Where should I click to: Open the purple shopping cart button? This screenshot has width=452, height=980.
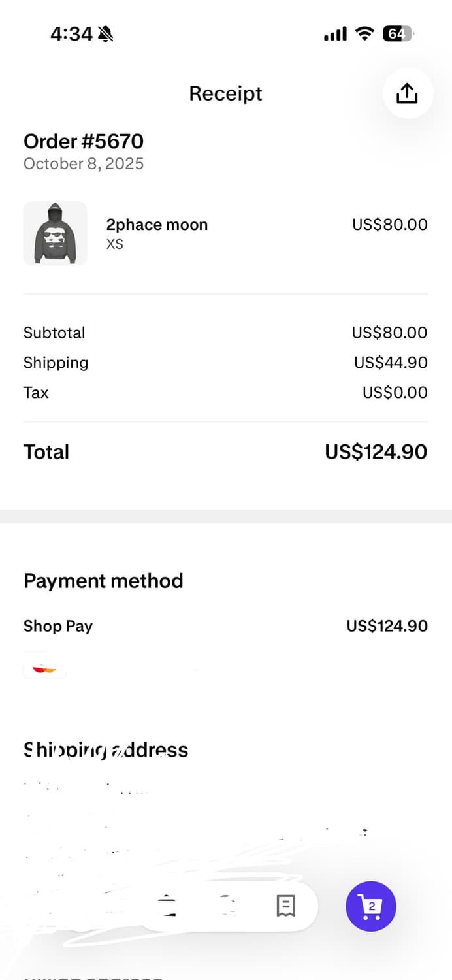tap(370, 906)
